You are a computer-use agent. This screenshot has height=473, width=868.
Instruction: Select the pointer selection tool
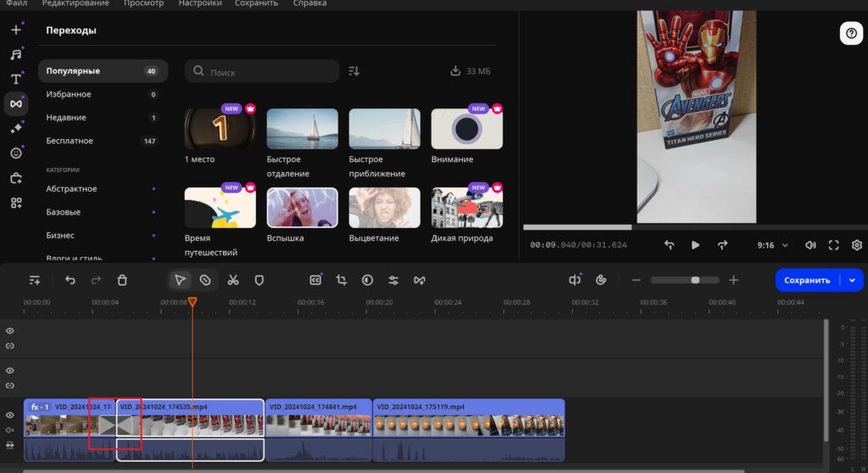click(180, 281)
